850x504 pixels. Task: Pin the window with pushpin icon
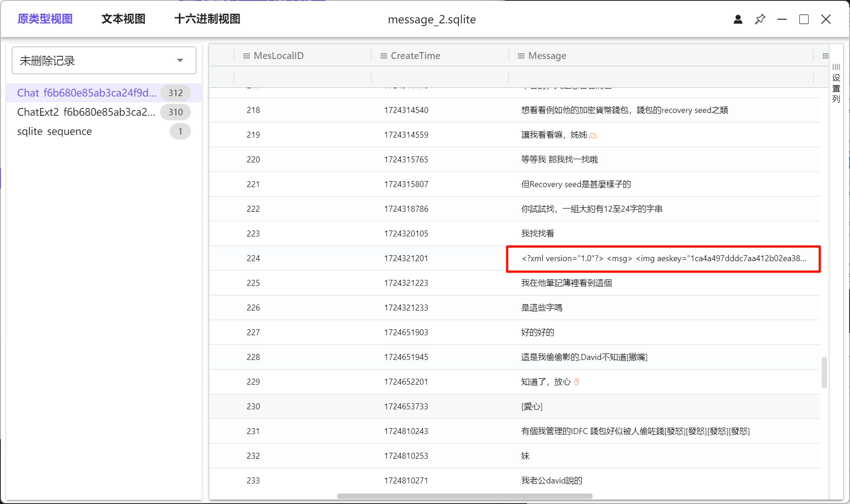760,19
